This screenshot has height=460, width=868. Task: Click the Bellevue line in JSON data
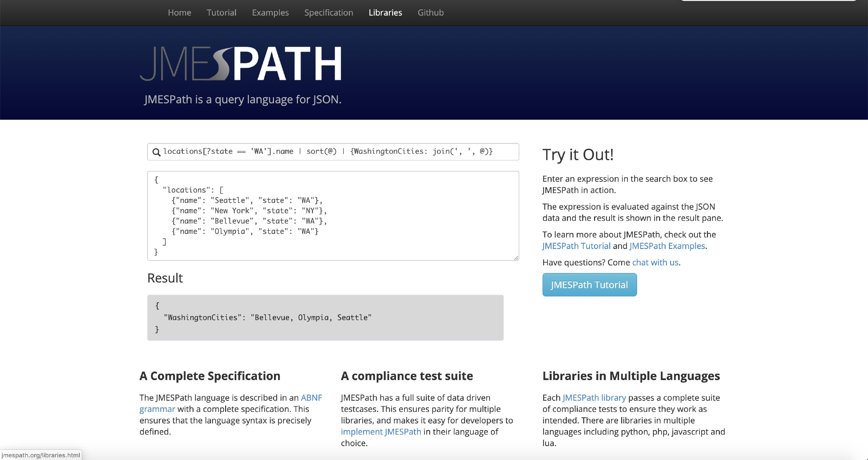pos(249,221)
